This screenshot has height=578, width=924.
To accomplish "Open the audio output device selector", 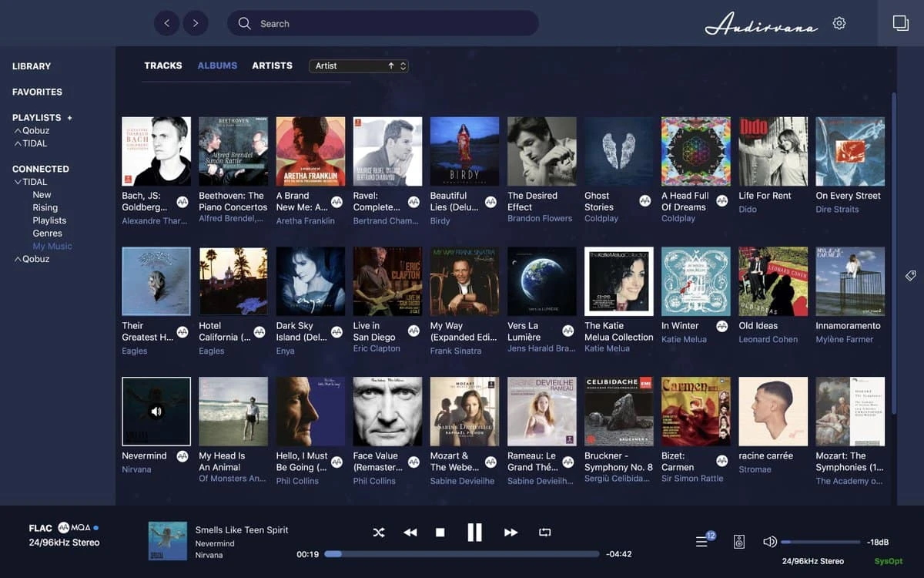I will pos(738,541).
